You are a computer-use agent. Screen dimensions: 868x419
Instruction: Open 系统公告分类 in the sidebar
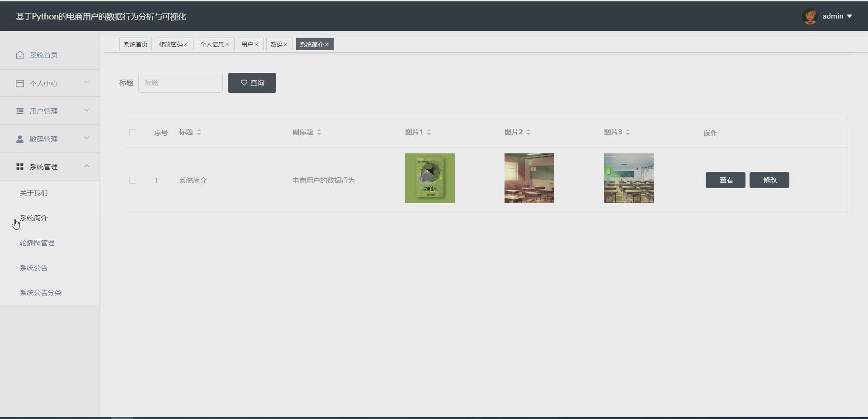point(41,293)
